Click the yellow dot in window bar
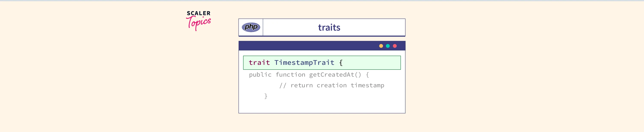This screenshot has height=132, width=644. 381,46
